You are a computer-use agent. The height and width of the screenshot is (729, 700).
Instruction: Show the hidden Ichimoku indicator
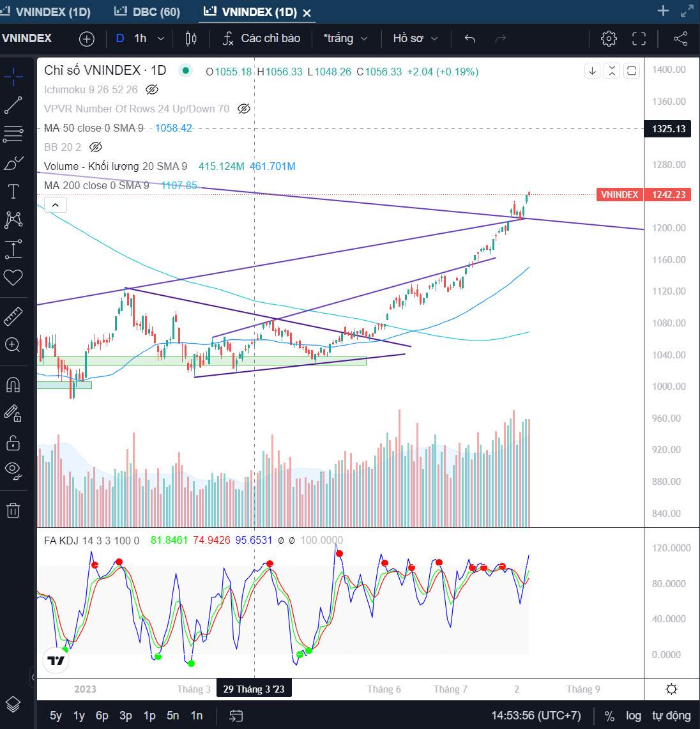click(152, 89)
